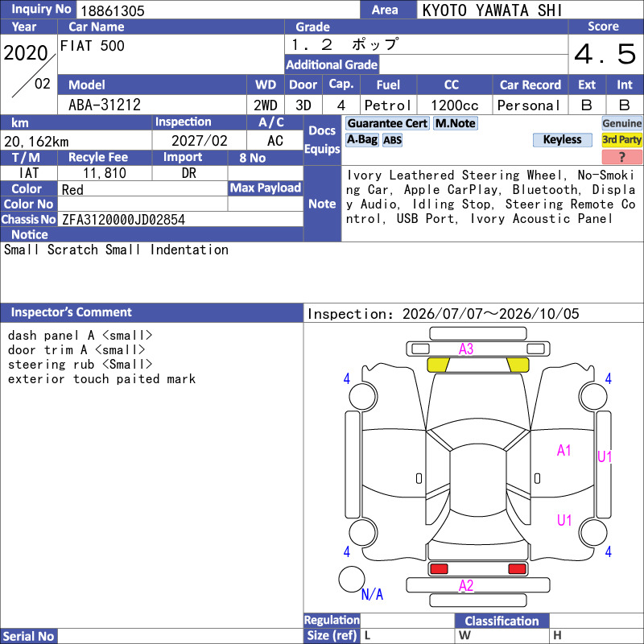Click the A1 damage mark on diagram
Screen dimensions: 644x644
(564, 450)
